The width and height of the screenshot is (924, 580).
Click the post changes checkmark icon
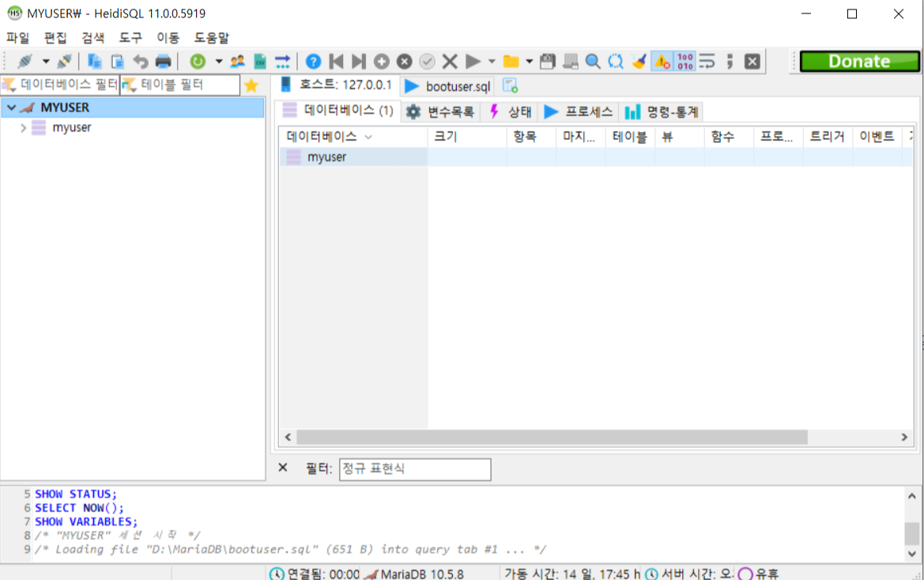(x=428, y=61)
